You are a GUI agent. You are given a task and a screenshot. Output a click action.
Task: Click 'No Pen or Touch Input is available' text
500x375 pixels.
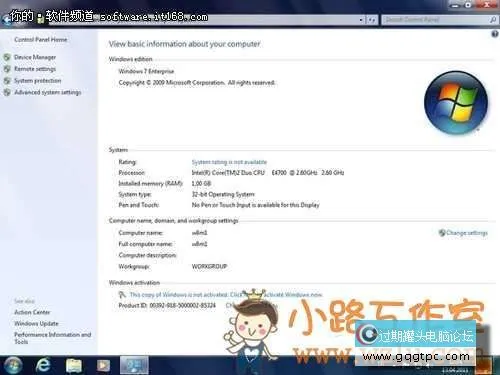pos(255,205)
